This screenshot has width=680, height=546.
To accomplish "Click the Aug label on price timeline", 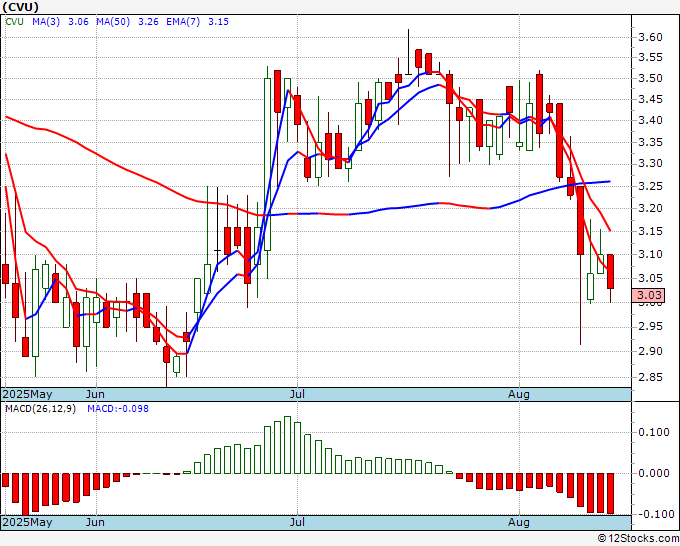I will point(519,394).
